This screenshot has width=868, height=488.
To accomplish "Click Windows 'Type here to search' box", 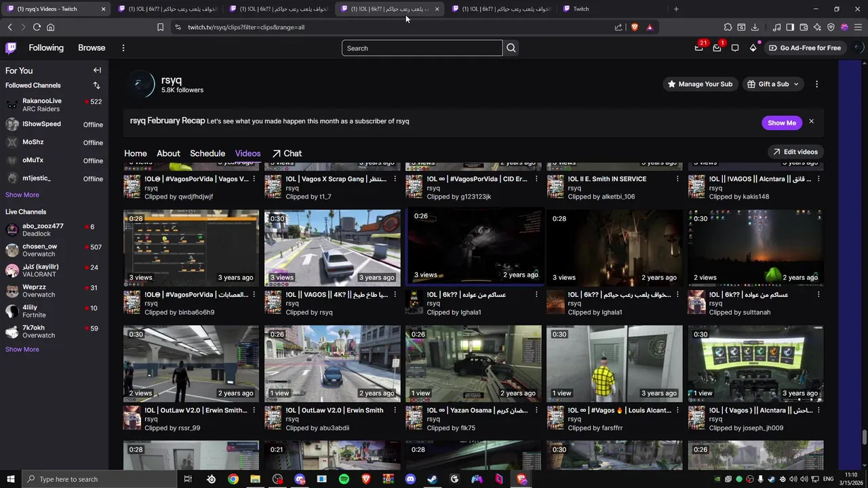I will [x=98, y=479].
